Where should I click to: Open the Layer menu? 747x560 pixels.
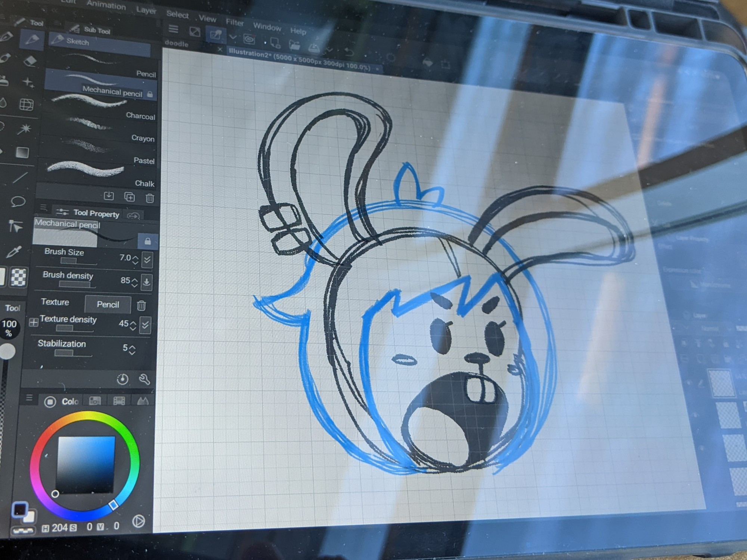[x=146, y=10]
